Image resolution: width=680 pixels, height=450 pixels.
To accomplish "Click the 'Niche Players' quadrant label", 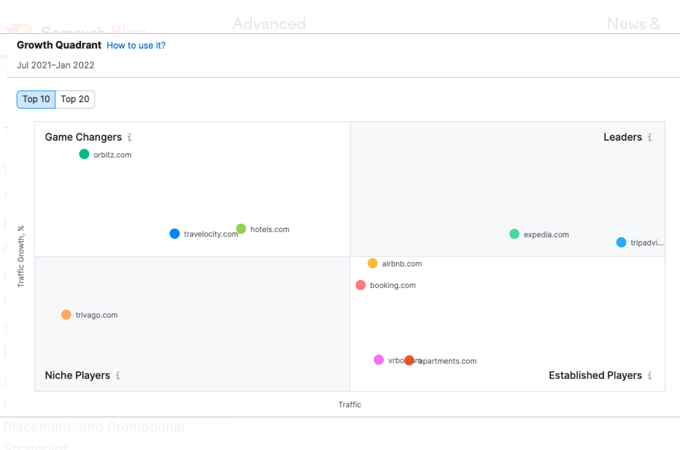I will coord(78,375).
